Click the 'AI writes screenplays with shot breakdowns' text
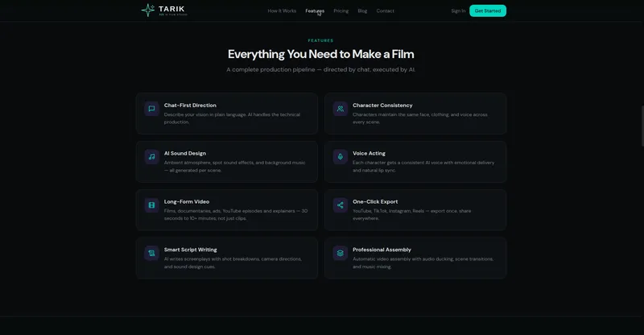The height and width of the screenshot is (335, 644). (233, 263)
